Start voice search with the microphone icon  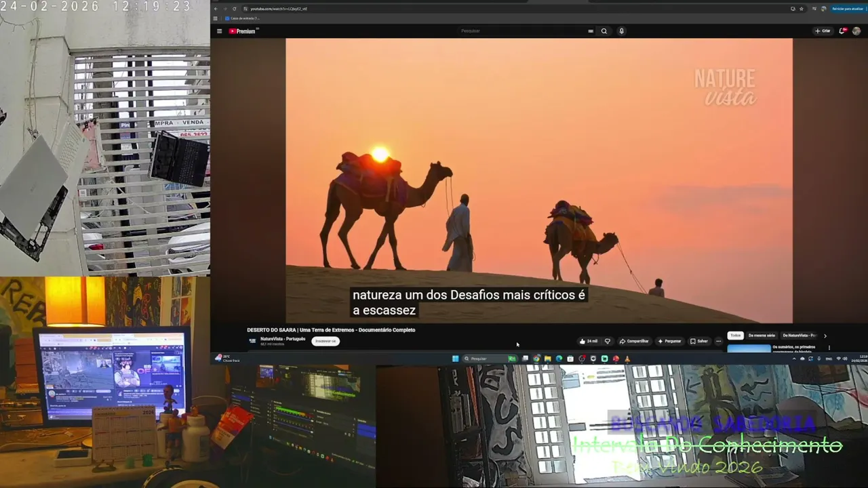coord(621,31)
